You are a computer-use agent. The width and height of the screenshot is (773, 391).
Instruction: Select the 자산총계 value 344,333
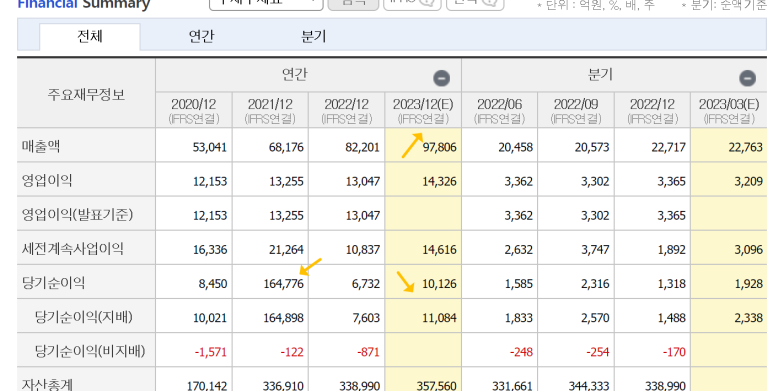(589, 386)
